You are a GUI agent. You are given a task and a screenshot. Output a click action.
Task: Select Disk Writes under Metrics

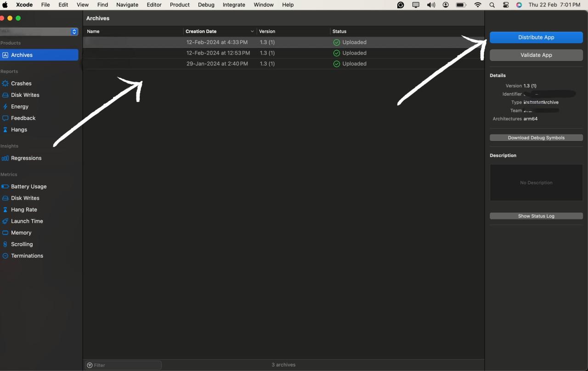(25, 198)
